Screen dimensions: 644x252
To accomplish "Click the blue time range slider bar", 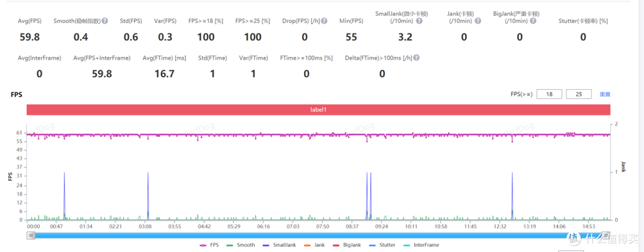I will click(x=318, y=235).
